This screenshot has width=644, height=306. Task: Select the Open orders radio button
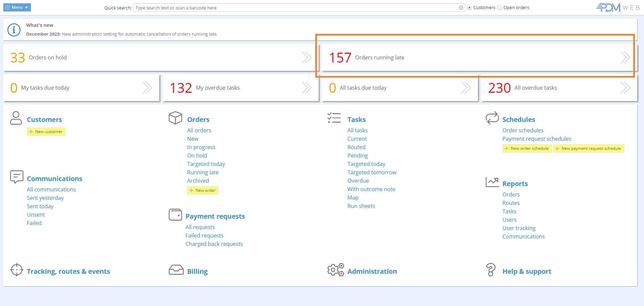point(500,8)
